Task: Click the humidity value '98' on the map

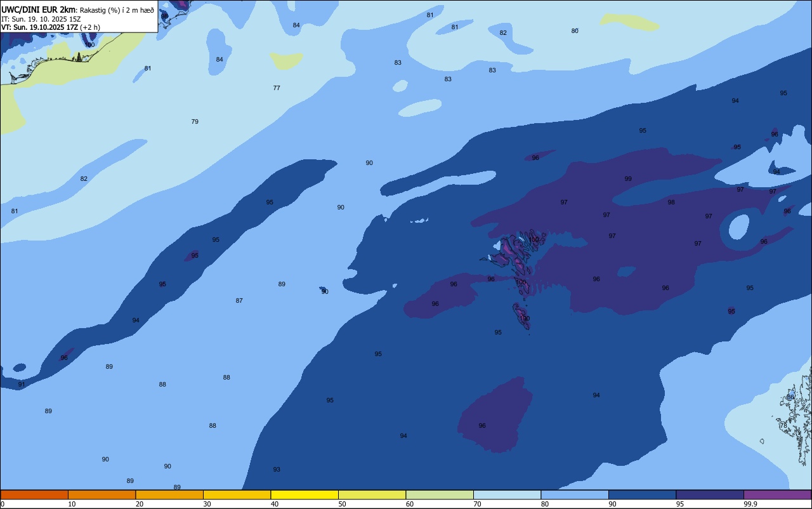Action: click(x=671, y=202)
